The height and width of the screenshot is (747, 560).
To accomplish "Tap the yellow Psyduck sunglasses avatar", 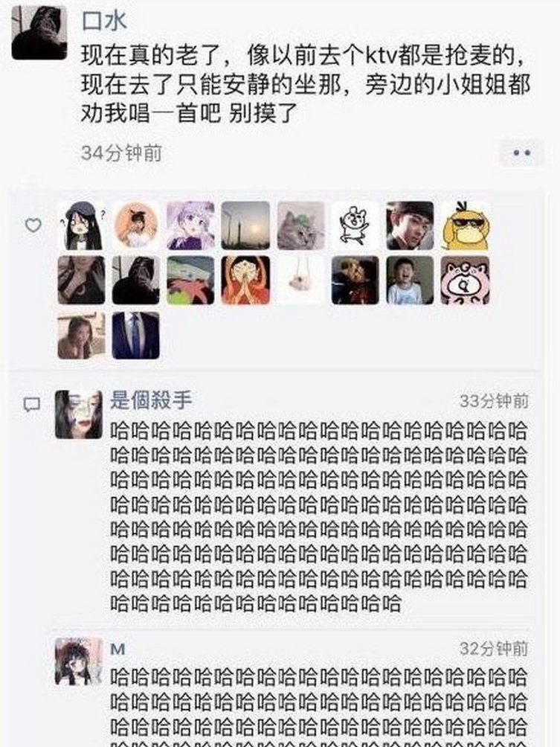I will pos(465,225).
